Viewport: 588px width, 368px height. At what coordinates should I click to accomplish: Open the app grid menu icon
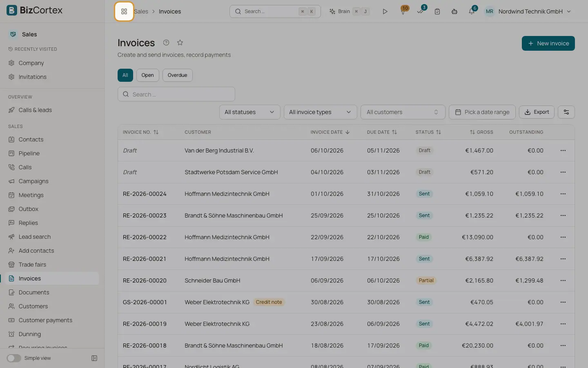coord(124,11)
